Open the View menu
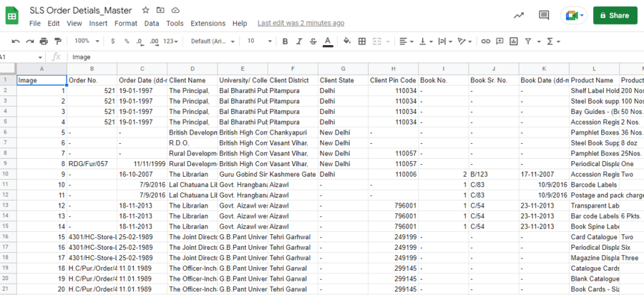The image size is (644, 295). tap(74, 24)
